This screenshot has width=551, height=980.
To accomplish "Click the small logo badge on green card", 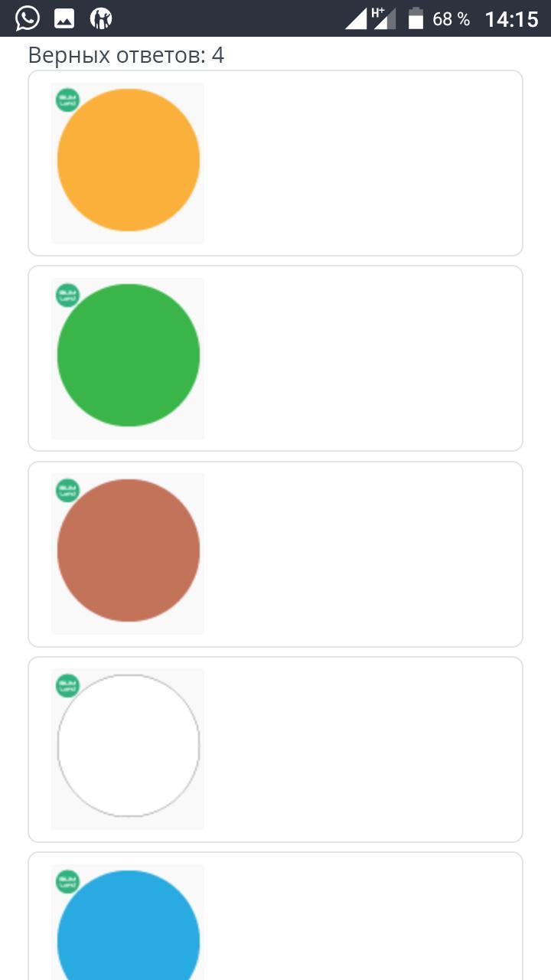I will 67,296.
